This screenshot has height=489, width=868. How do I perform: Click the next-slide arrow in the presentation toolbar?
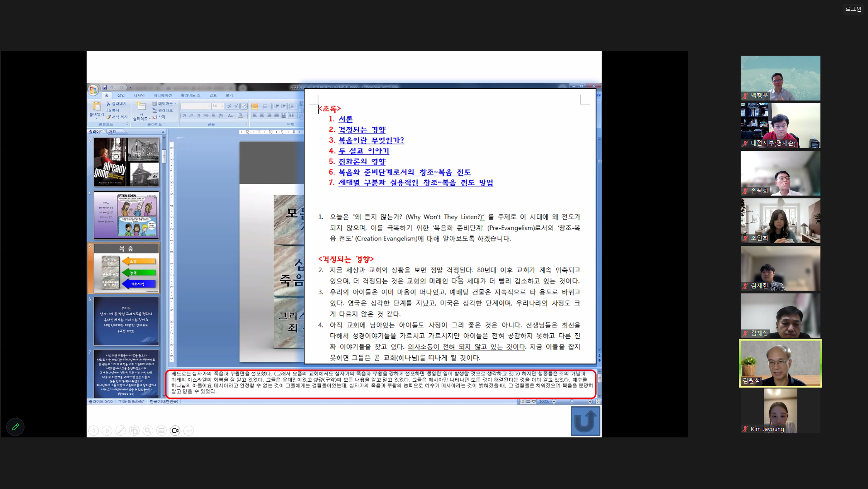pyautogui.click(x=107, y=431)
